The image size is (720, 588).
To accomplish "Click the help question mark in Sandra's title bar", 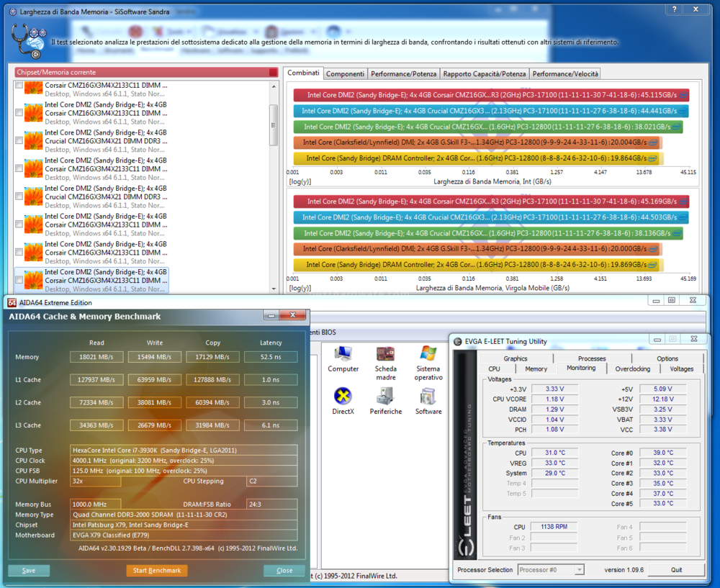I will pos(674,9).
